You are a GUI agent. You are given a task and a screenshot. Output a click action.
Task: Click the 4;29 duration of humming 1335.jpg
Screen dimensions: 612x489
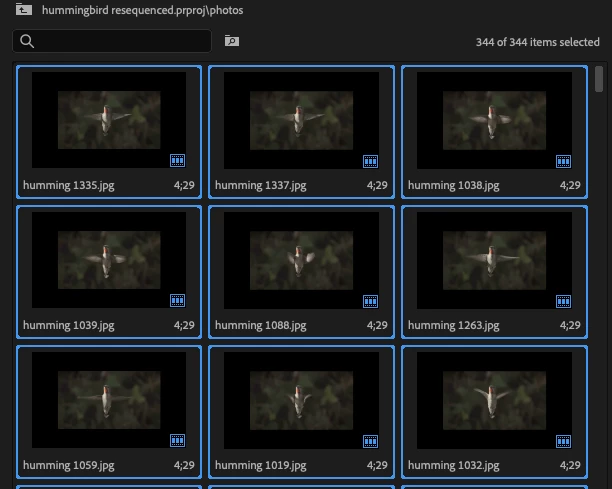coord(184,185)
